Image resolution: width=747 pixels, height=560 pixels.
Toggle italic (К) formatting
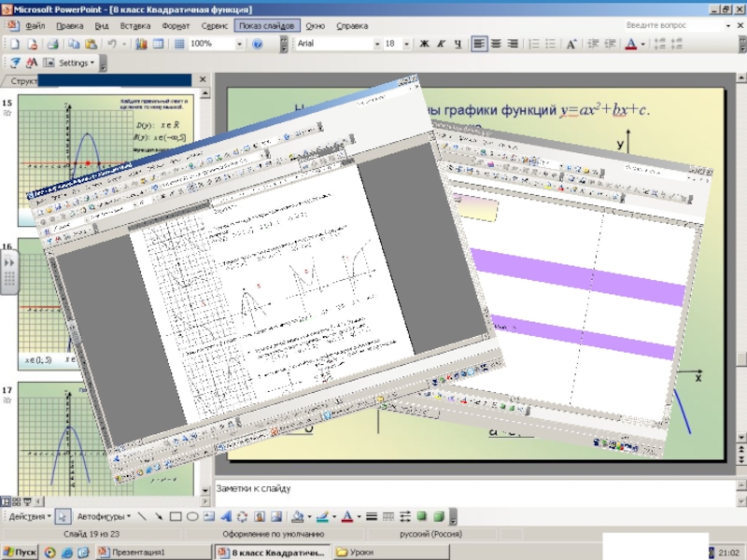[441, 44]
